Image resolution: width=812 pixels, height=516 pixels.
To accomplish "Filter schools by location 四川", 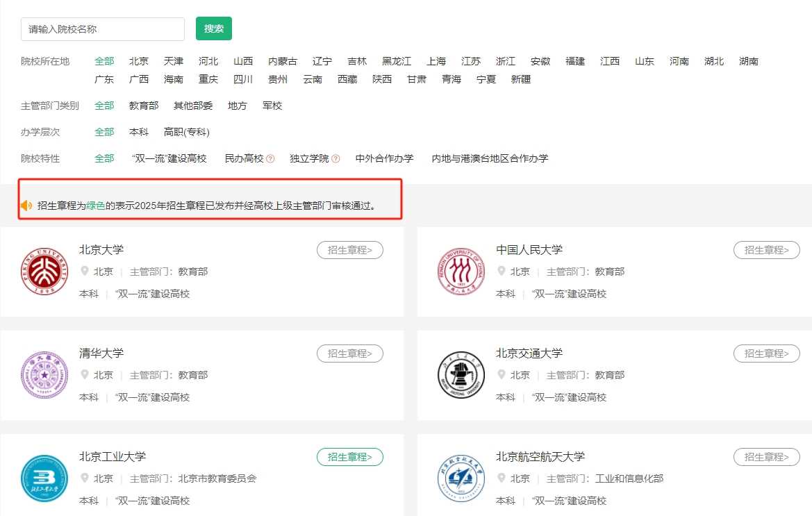I will coord(243,79).
